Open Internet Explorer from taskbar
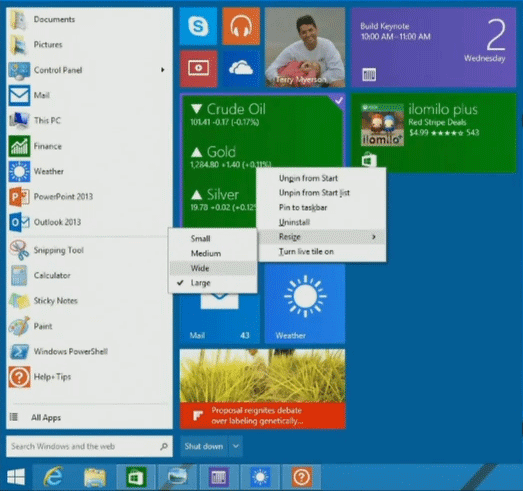 click(x=53, y=477)
